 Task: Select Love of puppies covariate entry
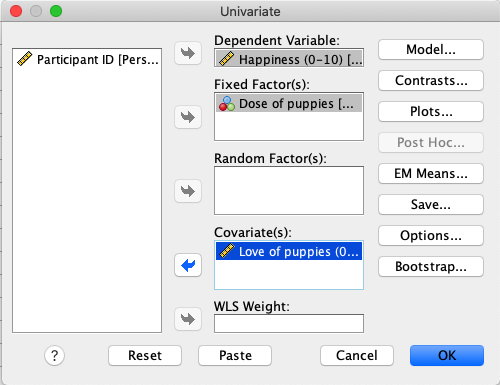click(289, 251)
